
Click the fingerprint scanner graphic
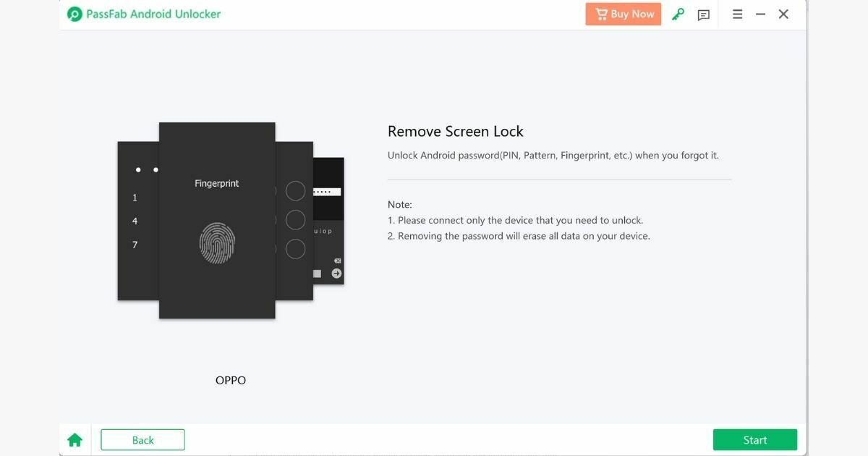tap(217, 242)
